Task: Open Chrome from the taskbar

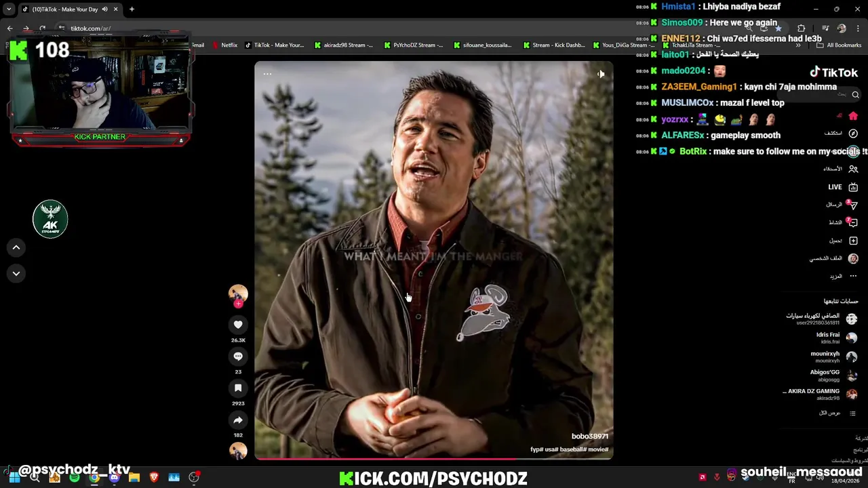Action: [x=94, y=478]
